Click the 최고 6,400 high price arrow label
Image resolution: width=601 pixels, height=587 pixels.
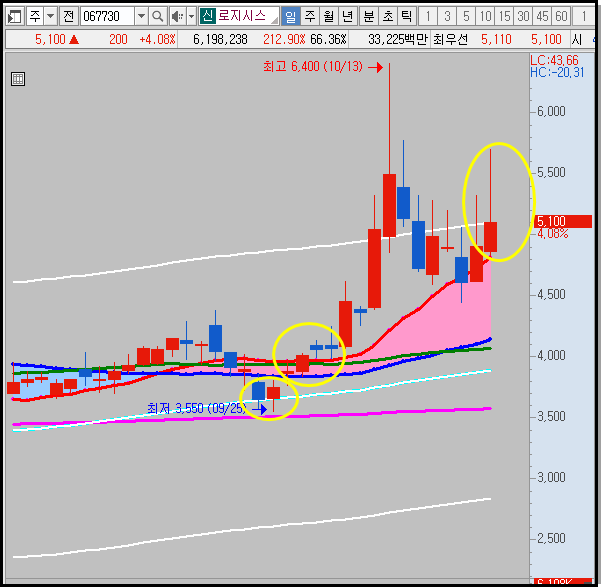(323, 67)
